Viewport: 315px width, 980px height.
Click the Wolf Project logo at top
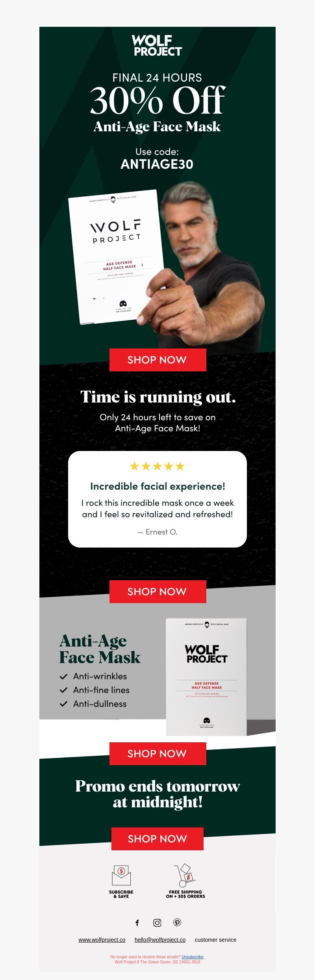click(157, 45)
